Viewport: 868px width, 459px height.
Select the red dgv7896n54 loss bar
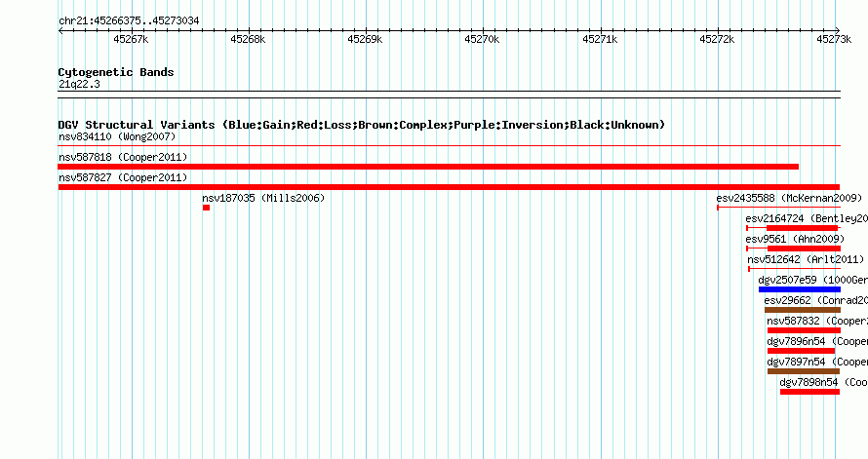point(801,351)
